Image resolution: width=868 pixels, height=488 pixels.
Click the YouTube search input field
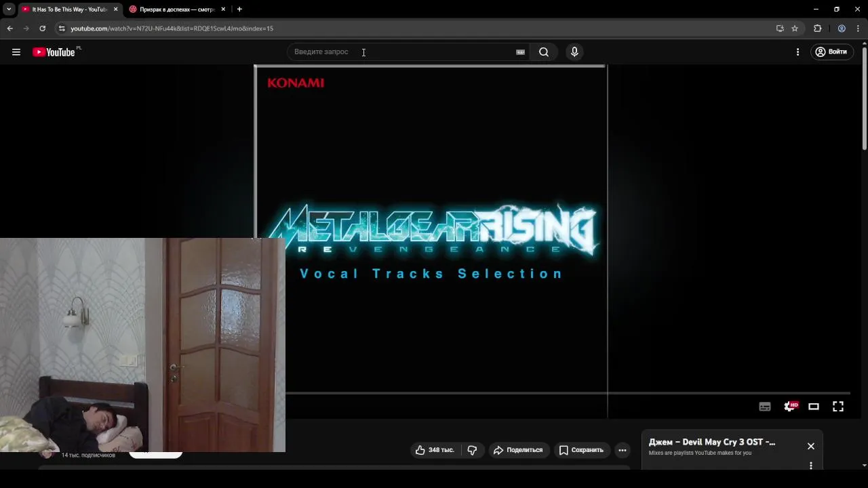coord(403,52)
